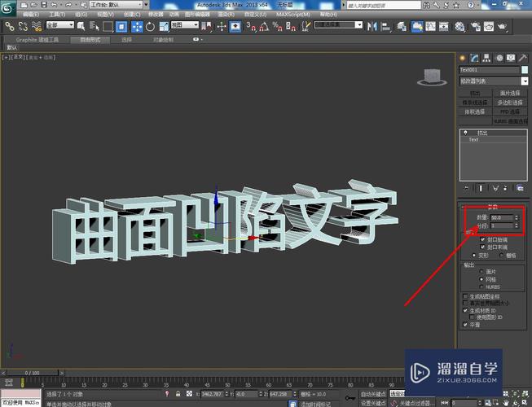Toggle the Angle Snap icon
Image resolution: width=532 pixels, height=407 pixels.
coord(264,26)
